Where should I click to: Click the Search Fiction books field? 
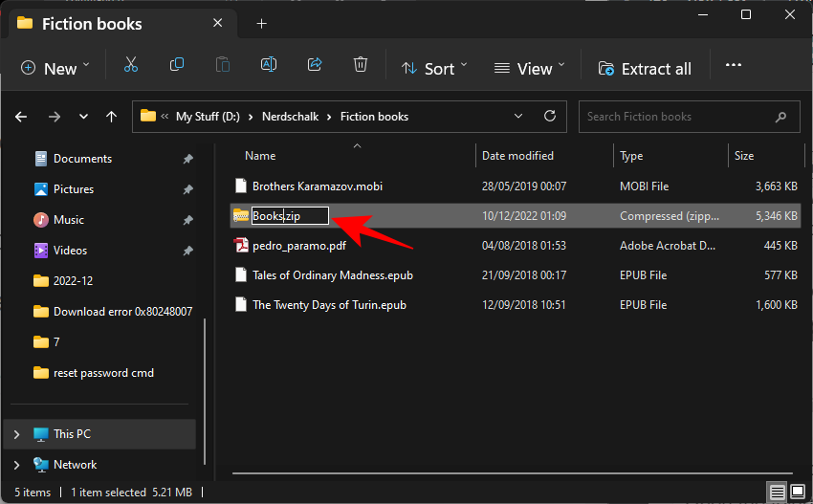pos(679,117)
